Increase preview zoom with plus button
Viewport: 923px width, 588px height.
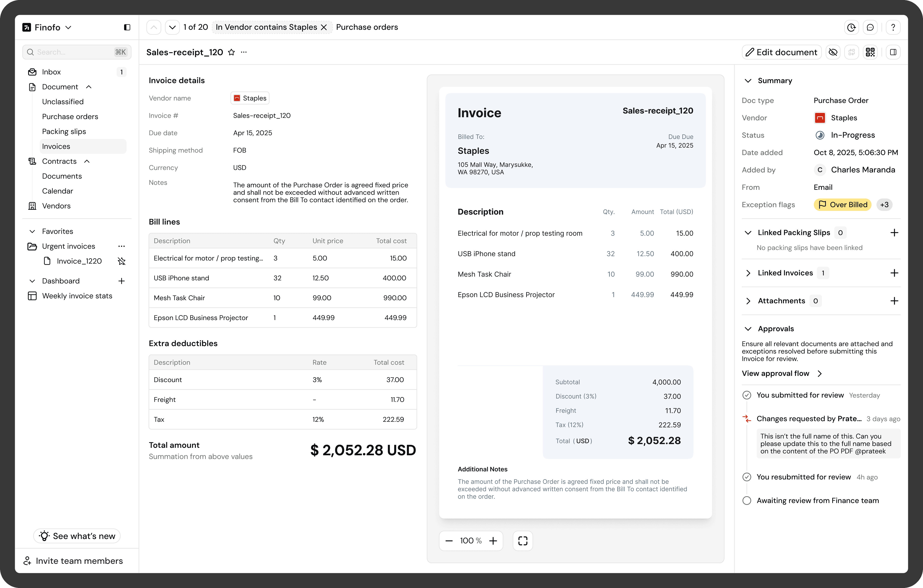click(x=493, y=540)
